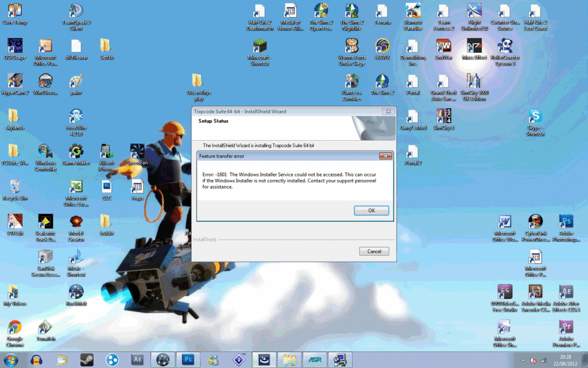Open TunaFish desktop icon
The image size is (588, 368).
pyautogui.click(x=45, y=331)
